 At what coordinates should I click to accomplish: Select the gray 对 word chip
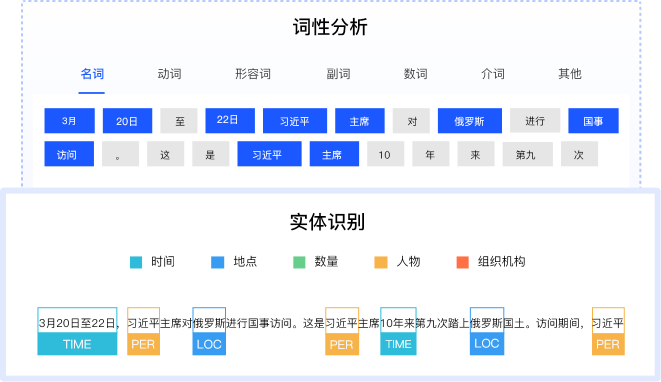(411, 121)
